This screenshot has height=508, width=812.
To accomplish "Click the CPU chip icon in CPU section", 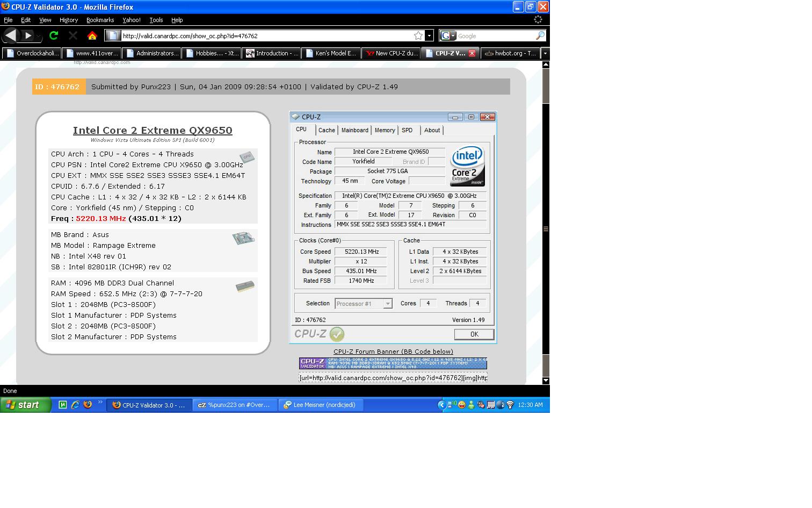I will [247, 157].
